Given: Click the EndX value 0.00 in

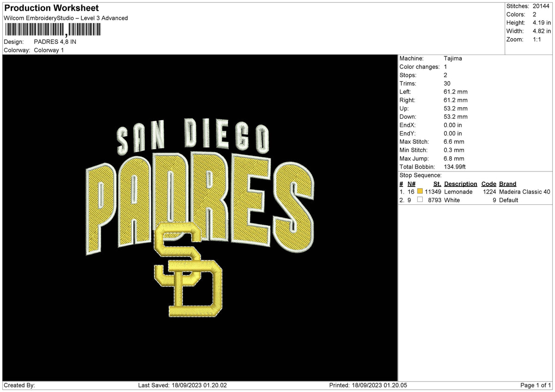Looking at the screenshot, I should click(x=453, y=125).
